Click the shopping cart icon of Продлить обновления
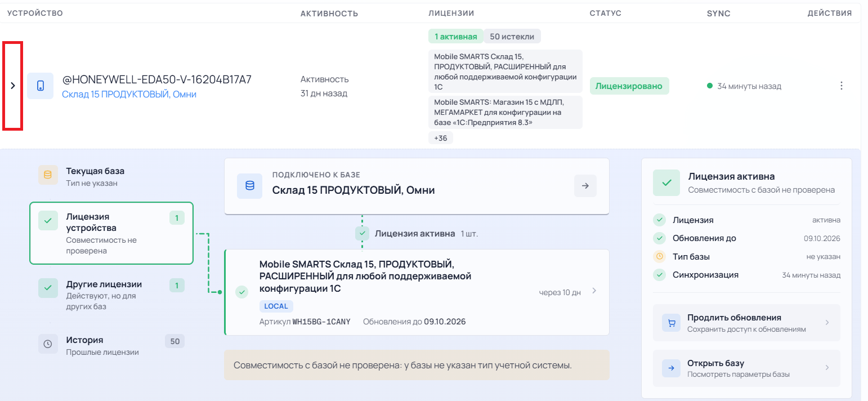 click(x=671, y=323)
